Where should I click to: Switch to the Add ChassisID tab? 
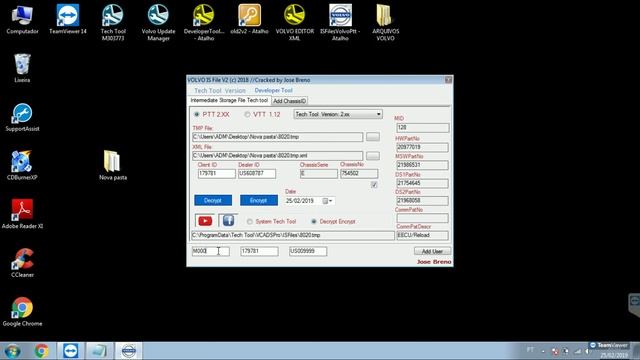[289, 101]
